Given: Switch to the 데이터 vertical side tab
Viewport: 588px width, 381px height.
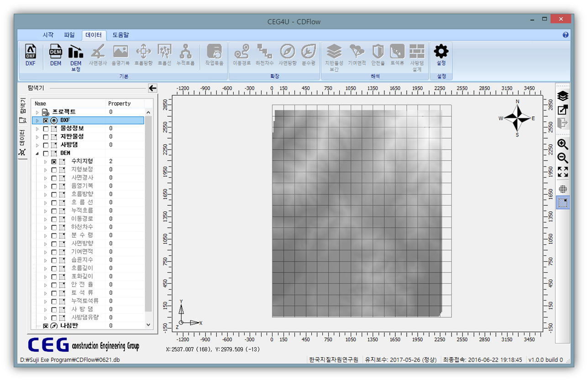Looking at the screenshot, I should (x=22, y=143).
